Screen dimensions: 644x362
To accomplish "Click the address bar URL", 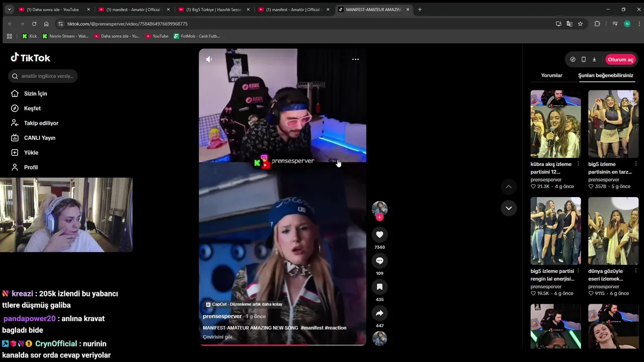I will [x=127, y=24].
